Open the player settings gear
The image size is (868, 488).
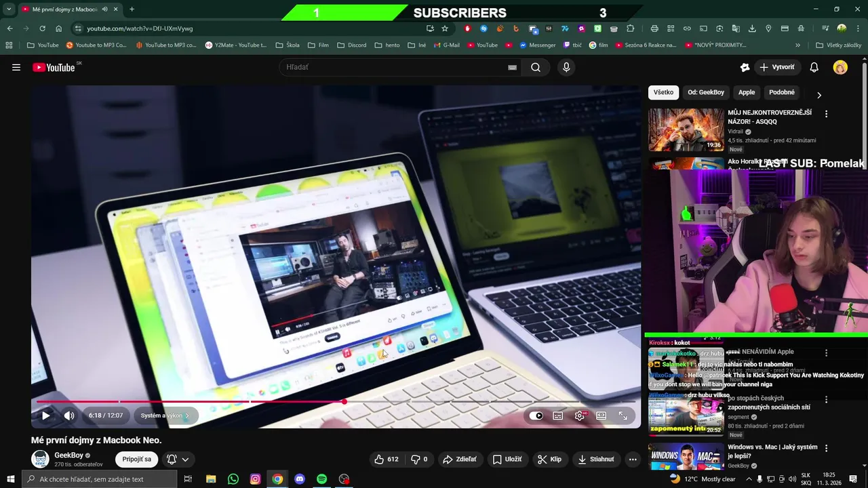580,415
